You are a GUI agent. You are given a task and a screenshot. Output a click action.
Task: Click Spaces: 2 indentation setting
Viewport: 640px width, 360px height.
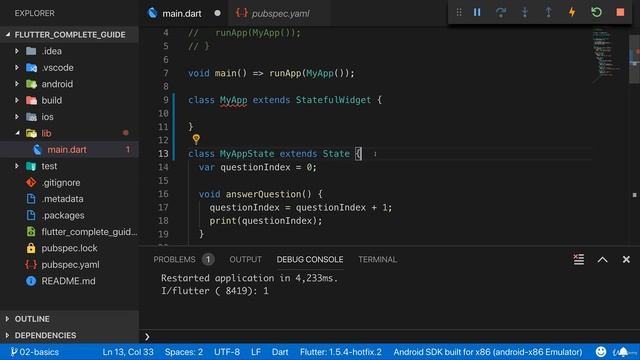click(184, 352)
